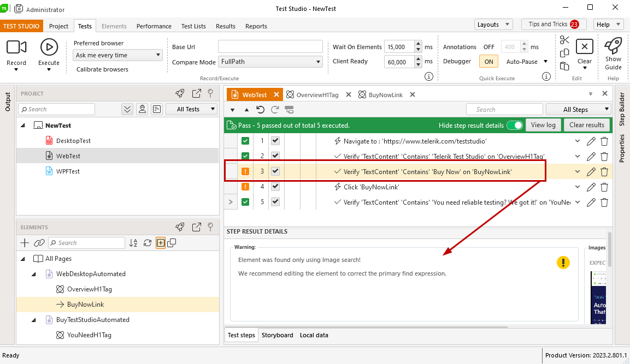Open the All Tests filter dropdown
Screen dimensions: 630x364
(x=192, y=109)
